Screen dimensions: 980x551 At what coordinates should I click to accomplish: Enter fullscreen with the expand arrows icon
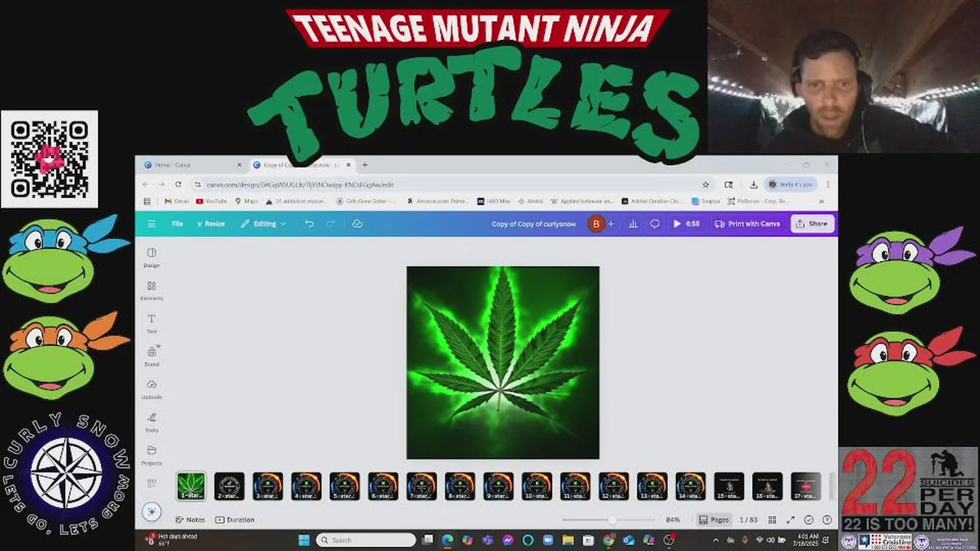[x=790, y=520]
